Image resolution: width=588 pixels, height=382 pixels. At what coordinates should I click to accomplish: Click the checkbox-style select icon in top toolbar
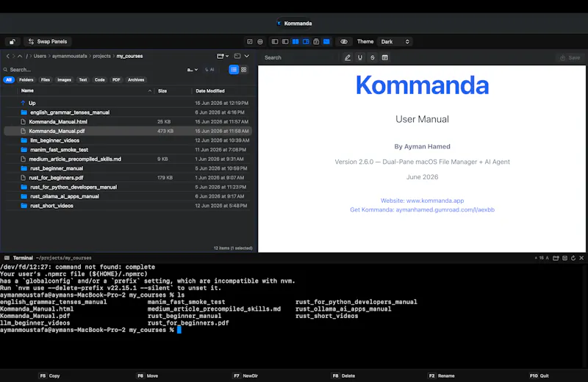coord(250,42)
